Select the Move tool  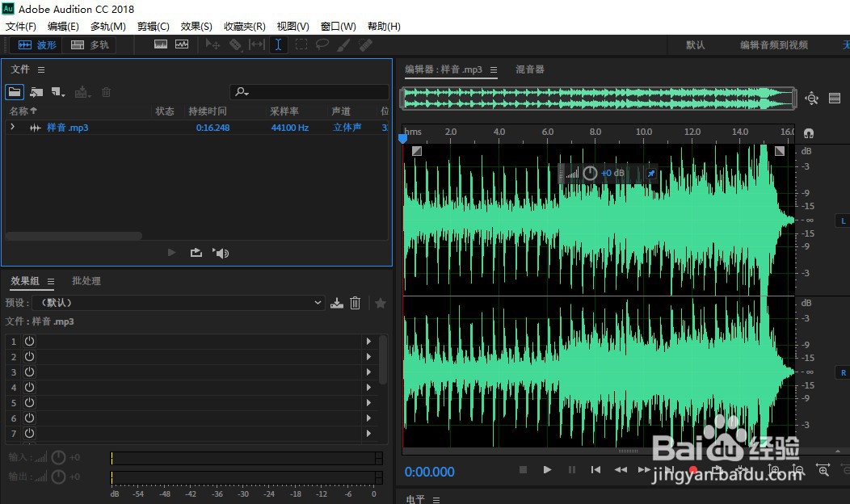212,44
